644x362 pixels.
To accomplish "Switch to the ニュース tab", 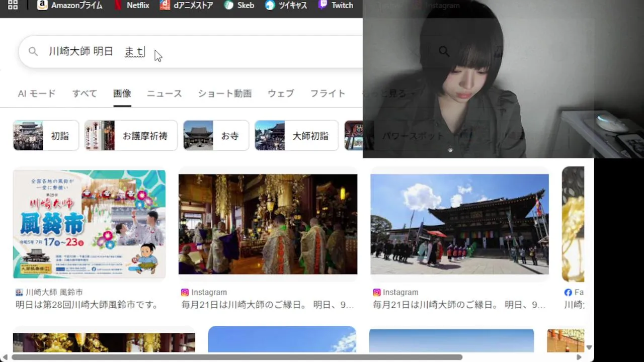I will pyautogui.click(x=165, y=94).
